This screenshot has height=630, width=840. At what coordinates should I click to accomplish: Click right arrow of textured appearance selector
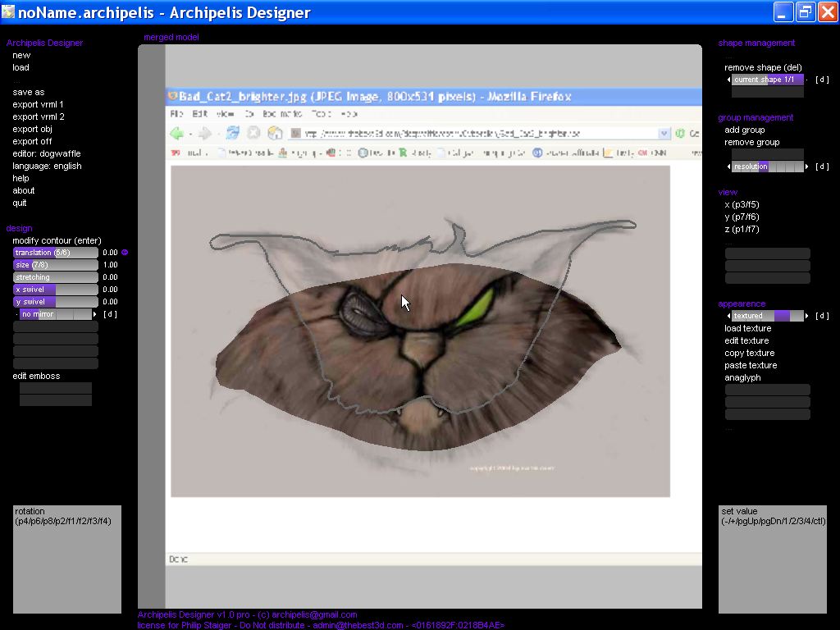click(x=807, y=316)
